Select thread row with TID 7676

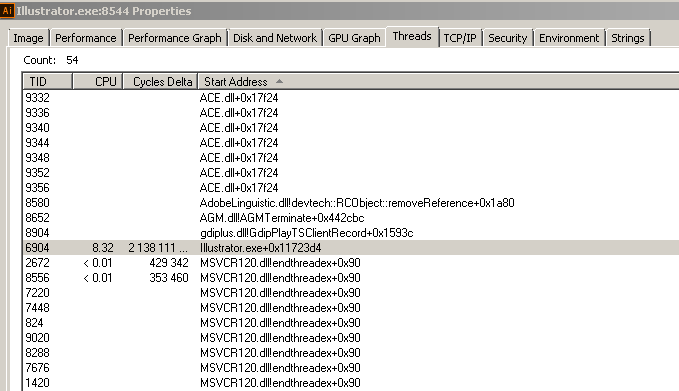(x=351, y=368)
